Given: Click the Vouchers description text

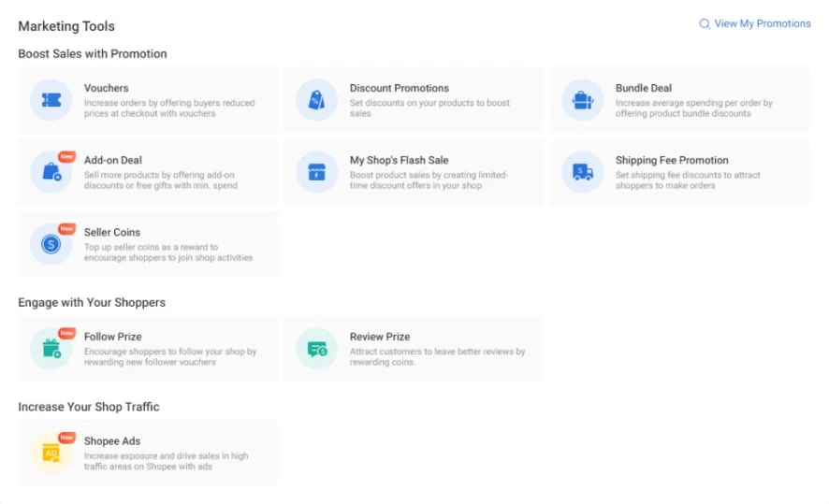Looking at the screenshot, I should pos(169,108).
